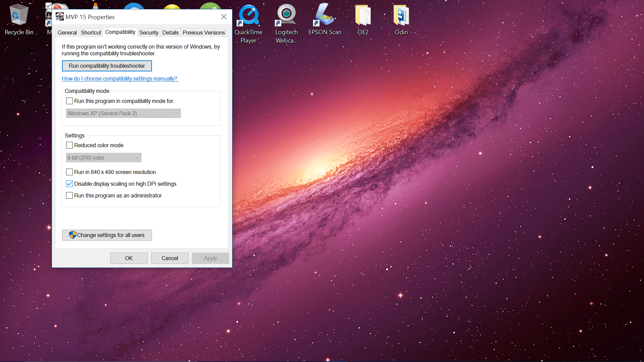Enable Run this program as an administrator
This screenshot has width=644, height=362.
point(69,195)
